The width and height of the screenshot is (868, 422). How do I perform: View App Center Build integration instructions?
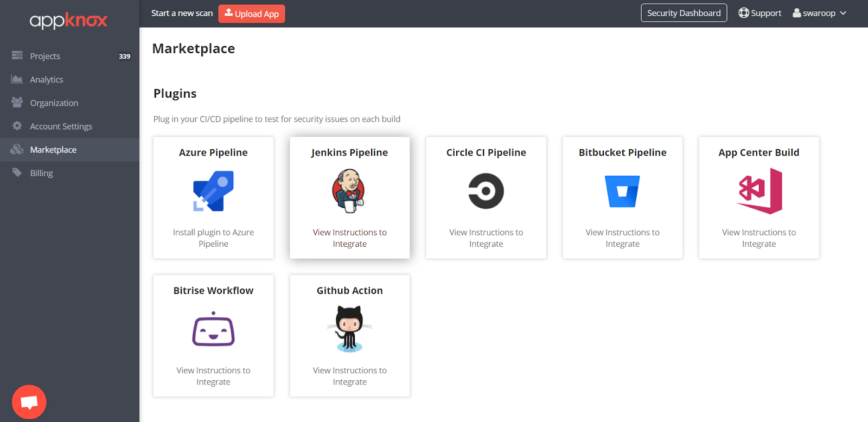coord(759,238)
